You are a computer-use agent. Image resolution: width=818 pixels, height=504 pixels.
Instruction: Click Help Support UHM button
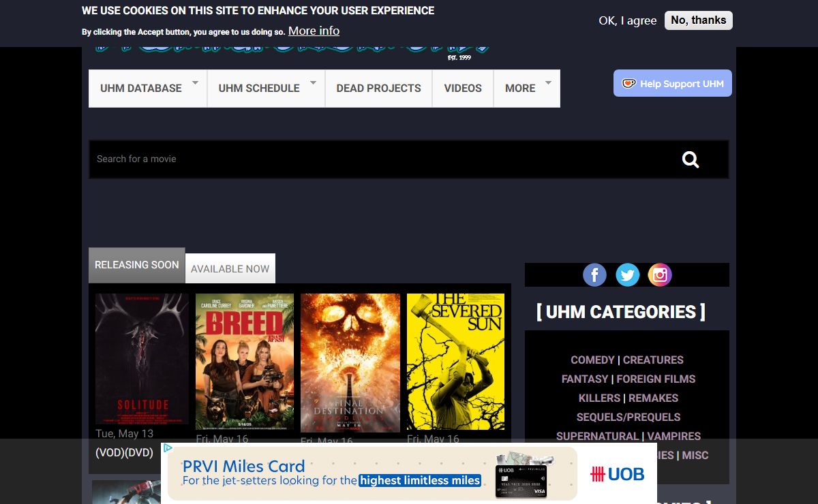(x=673, y=83)
